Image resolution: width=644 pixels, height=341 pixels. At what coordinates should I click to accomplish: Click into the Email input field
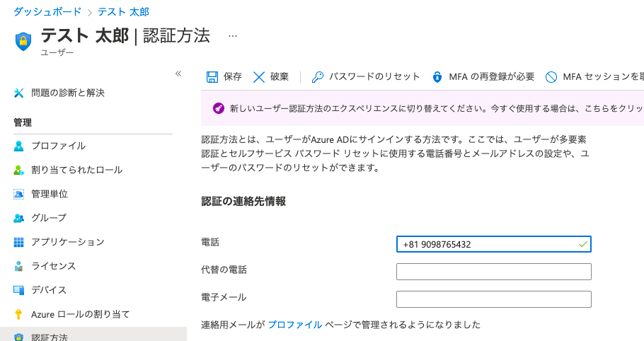[493, 299]
